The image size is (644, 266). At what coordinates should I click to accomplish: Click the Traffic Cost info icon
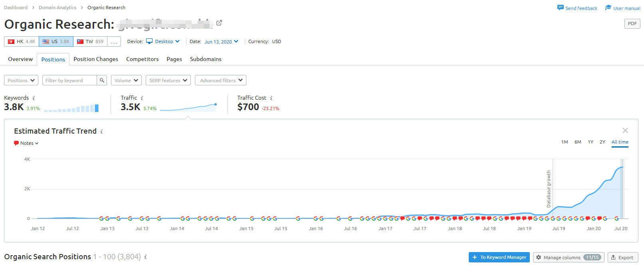click(271, 98)
